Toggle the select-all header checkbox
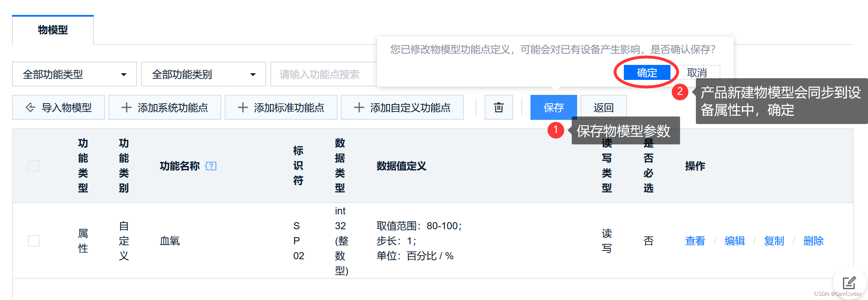Viewport: 868px width, 300px height. (34, 166)
